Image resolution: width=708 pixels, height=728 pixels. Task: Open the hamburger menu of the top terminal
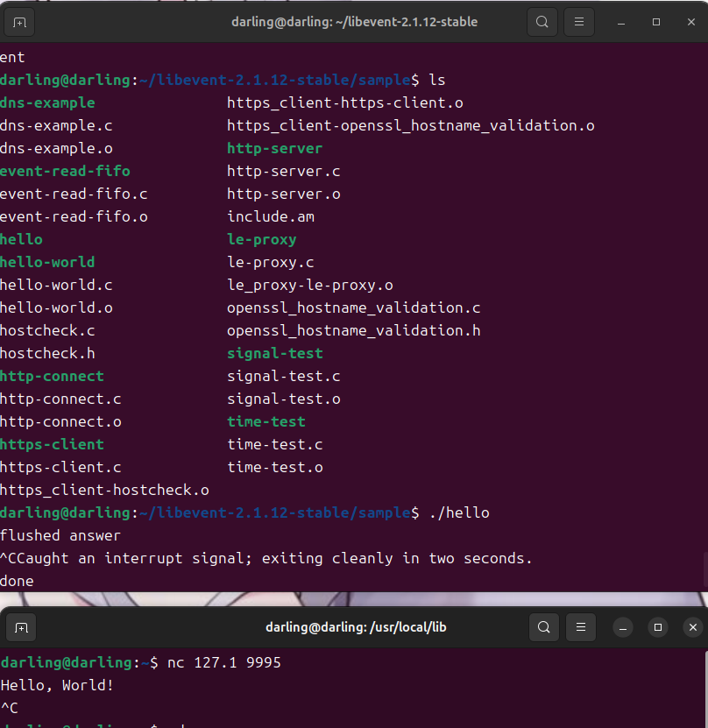coord(578,22)
